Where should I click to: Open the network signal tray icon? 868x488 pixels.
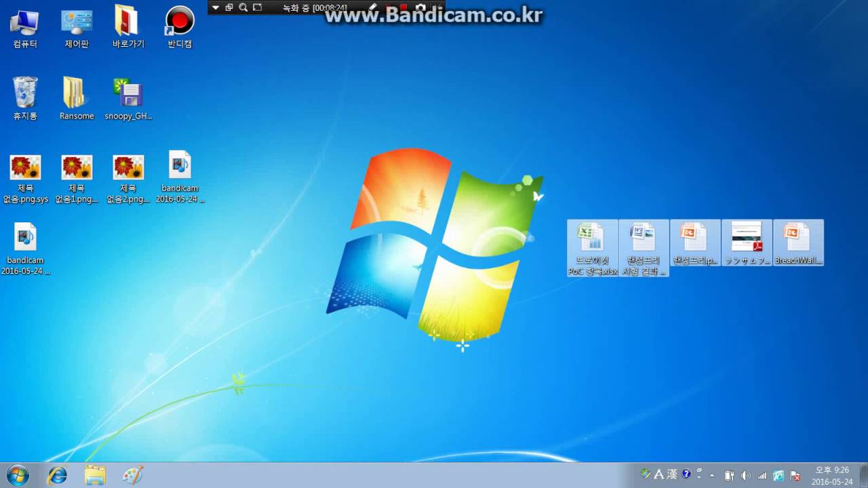point(762,476)
